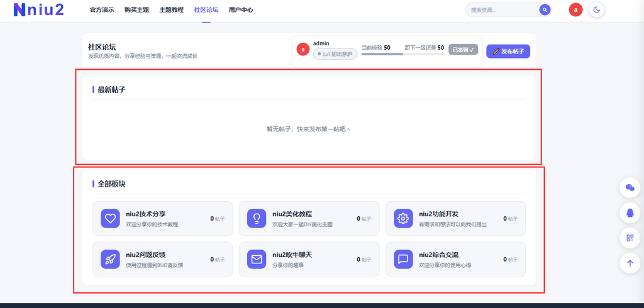Viewport: 644px width, 308px height.
Task: Select the 社区论坛 navigation tab
Action: pyautogui.click(x=206, y=10)
